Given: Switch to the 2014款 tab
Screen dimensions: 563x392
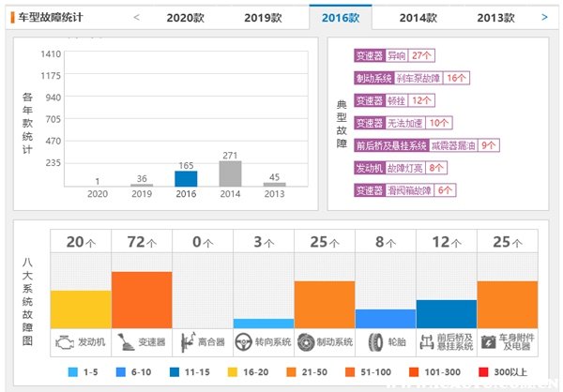Looking at the screenshot, I should 418,18.
